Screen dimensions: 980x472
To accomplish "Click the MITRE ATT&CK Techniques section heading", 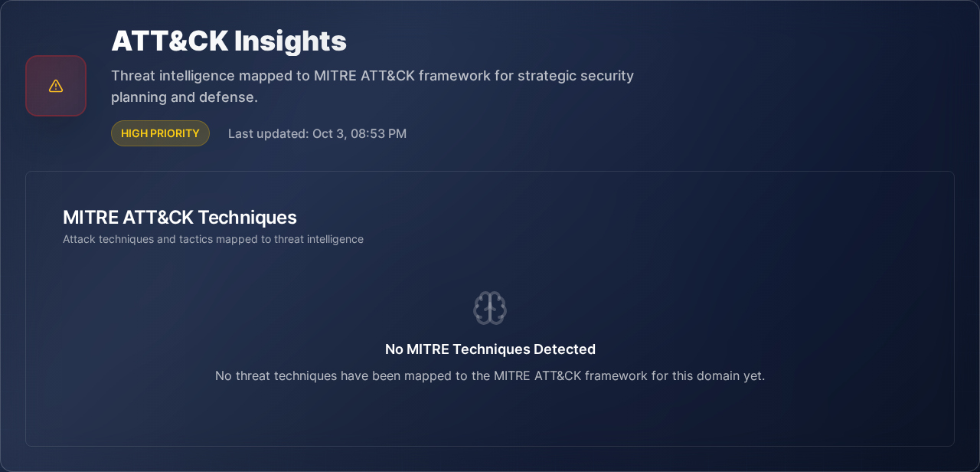I will click(180, 217).
